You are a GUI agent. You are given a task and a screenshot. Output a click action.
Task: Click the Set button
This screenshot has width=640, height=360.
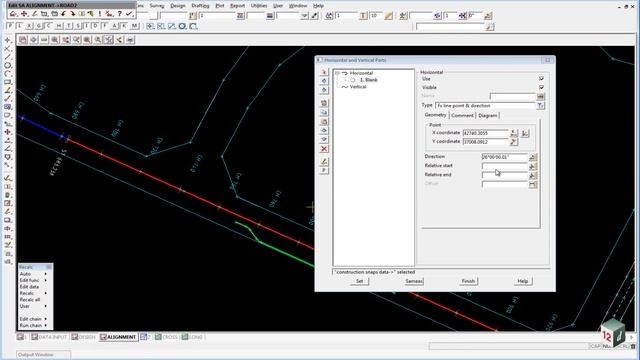click(360, 281)
